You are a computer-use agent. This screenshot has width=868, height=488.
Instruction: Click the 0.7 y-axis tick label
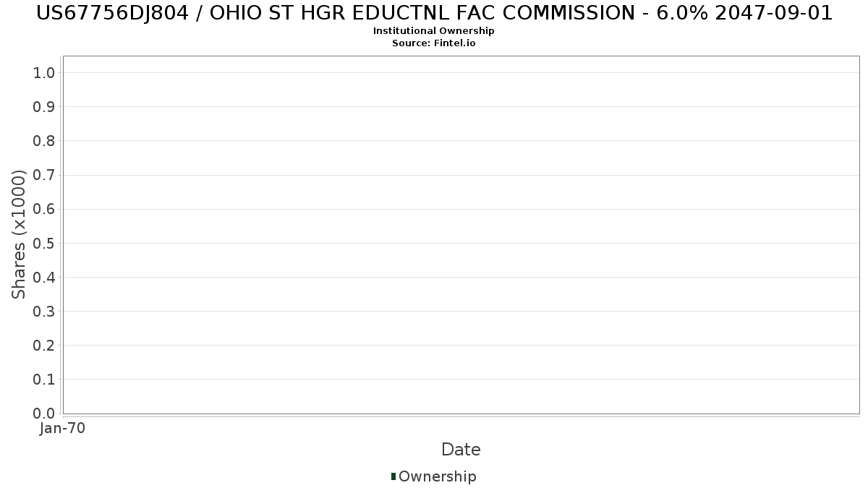tap(44, 175)
